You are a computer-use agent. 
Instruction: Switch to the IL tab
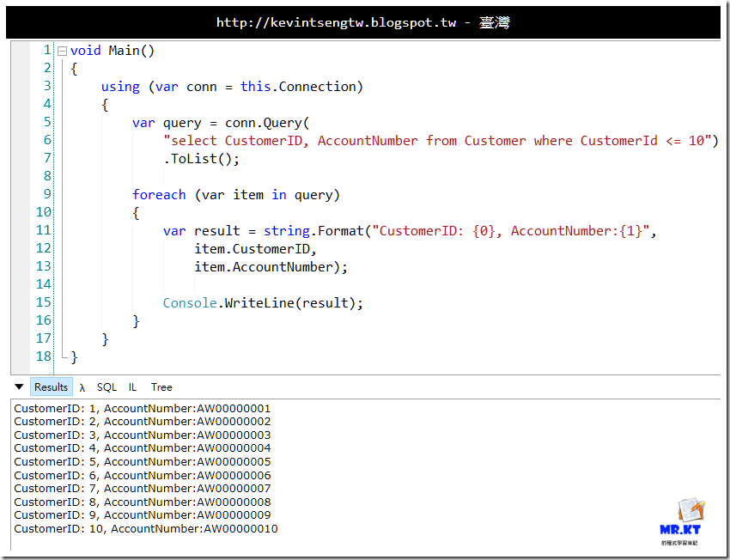132,387
